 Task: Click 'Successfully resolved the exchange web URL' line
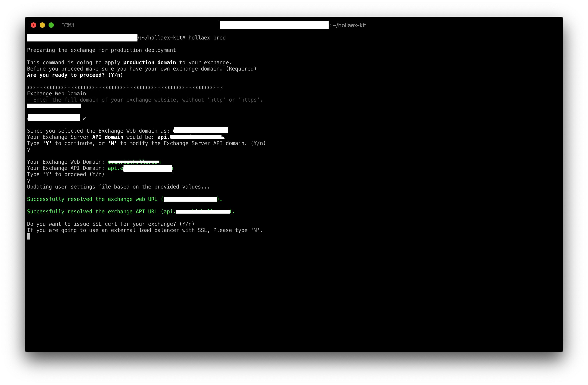coord(125,199)
